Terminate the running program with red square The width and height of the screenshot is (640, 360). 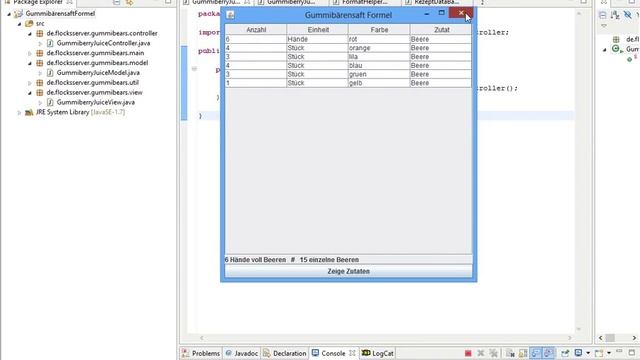(468, 353)
